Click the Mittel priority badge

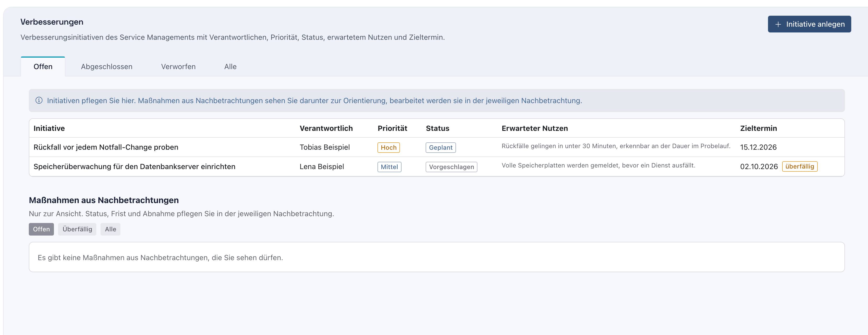(389, 167)
